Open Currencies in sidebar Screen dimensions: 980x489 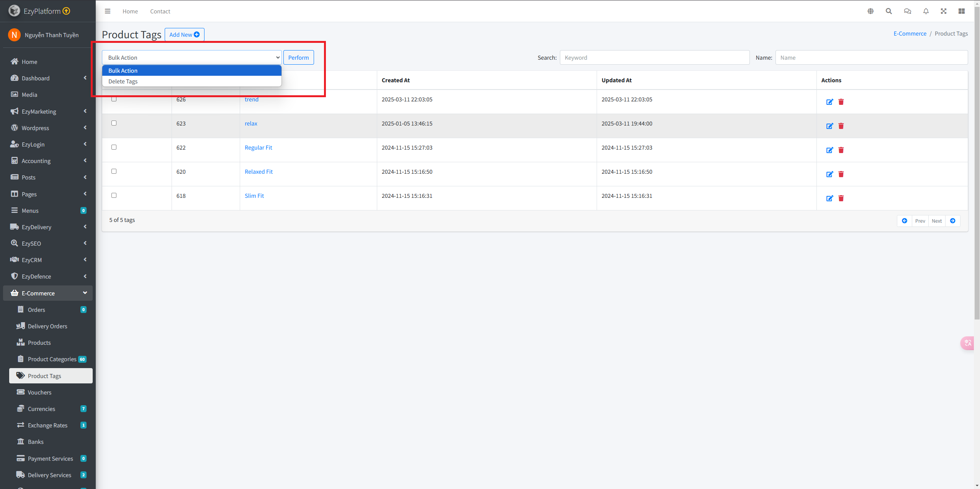tap(51, 409)
